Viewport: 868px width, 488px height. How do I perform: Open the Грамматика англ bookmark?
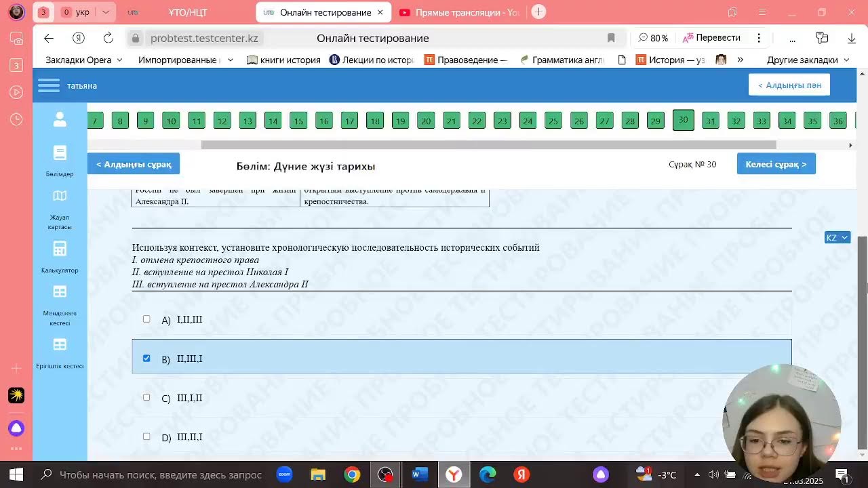pos(561,60)
